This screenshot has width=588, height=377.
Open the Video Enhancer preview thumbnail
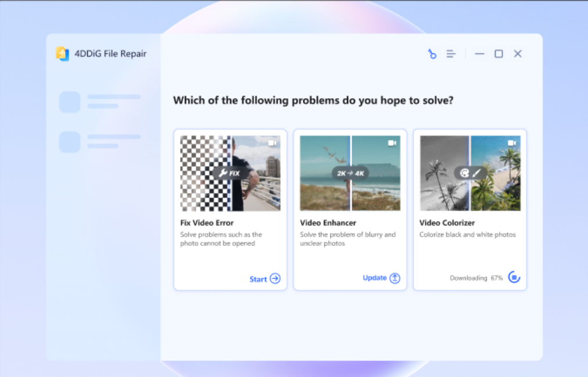click(350, 173)
